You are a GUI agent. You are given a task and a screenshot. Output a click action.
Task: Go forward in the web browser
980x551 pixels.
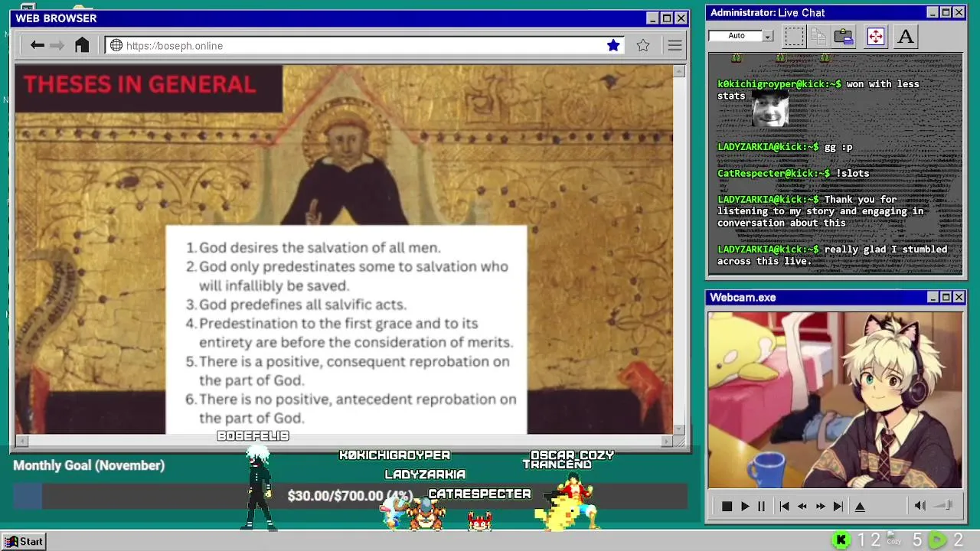[57, 46]
